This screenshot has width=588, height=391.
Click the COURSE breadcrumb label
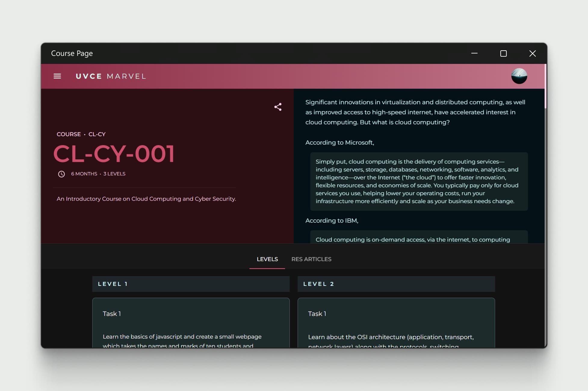coord(69,134)
